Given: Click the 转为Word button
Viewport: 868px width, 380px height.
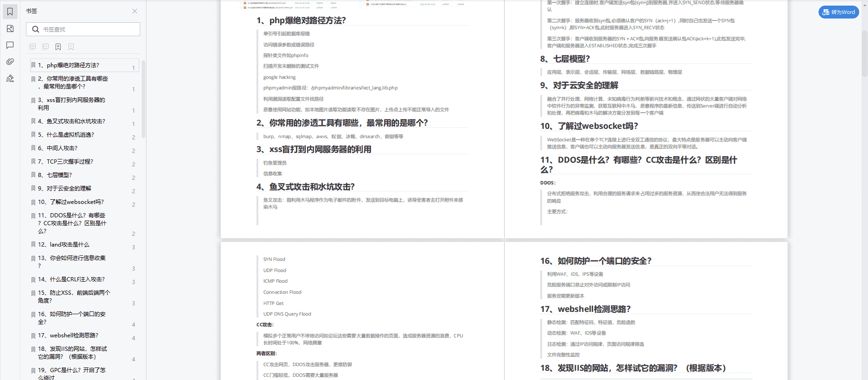Looking at the screenshot, I should click(839, 12).
